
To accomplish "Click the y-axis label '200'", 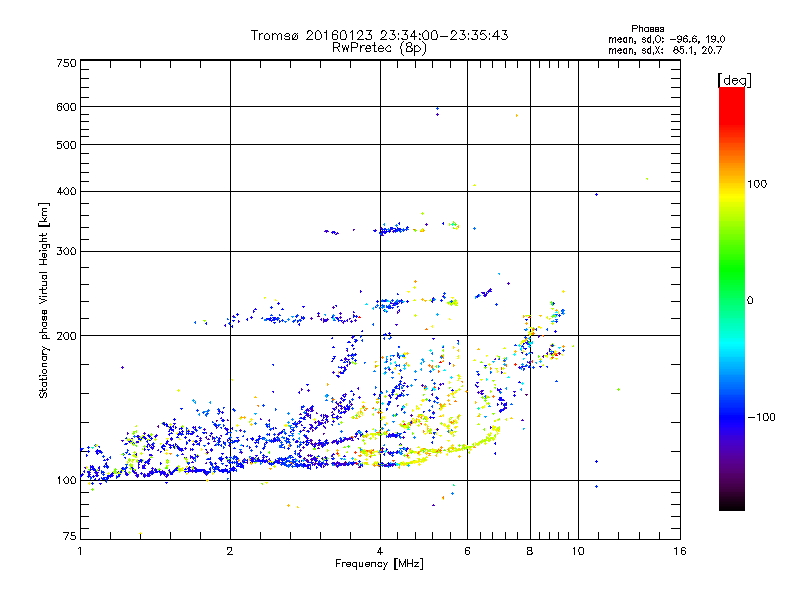I will point(66,336).
